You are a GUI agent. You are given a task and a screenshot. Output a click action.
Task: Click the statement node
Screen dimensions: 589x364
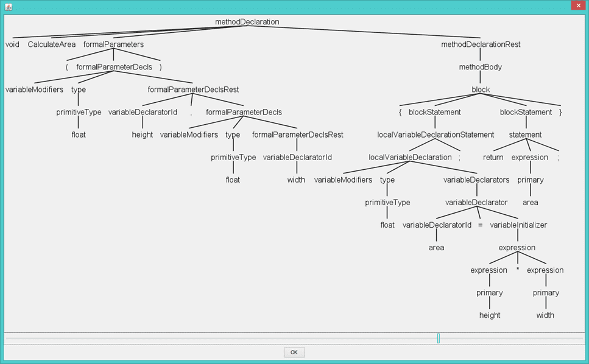click(525, 135)
